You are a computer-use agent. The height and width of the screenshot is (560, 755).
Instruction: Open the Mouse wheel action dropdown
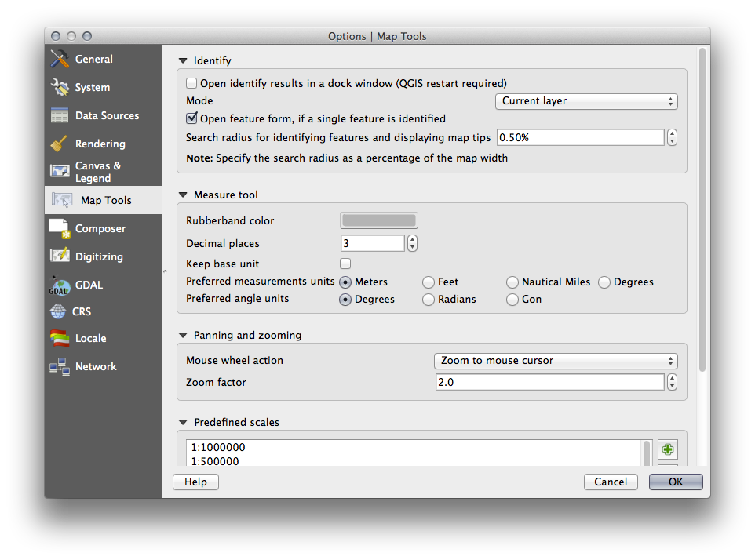(556, 361)
